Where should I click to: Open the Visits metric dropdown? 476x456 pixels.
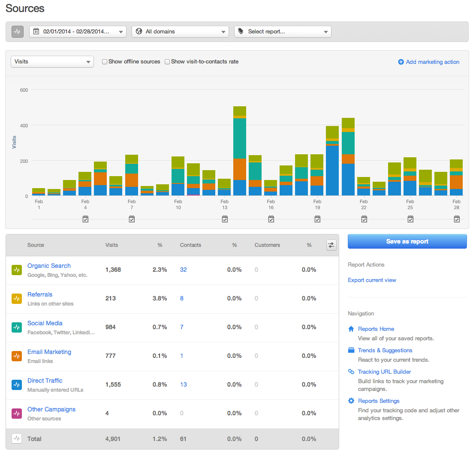click(x=52, y=62)
